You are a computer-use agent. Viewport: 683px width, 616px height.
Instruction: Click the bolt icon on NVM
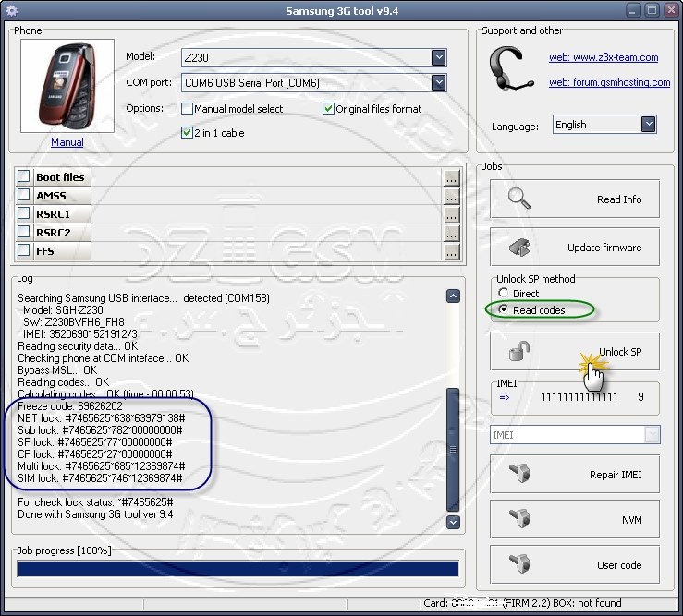tap(519, 518)
